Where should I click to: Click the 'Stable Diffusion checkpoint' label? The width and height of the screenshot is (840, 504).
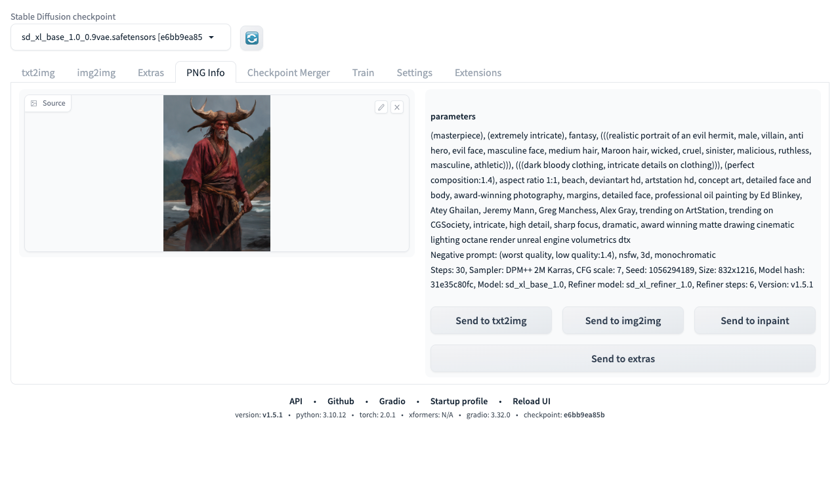[63, 16]
